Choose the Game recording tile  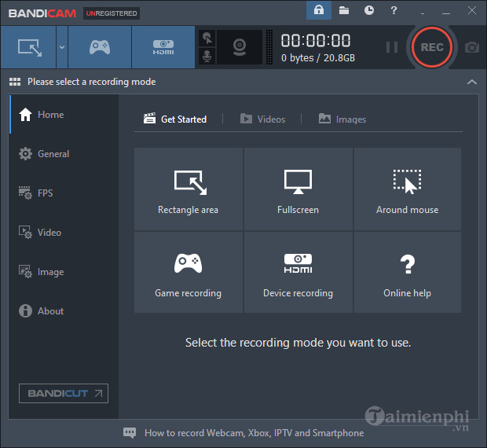[189, 272]
